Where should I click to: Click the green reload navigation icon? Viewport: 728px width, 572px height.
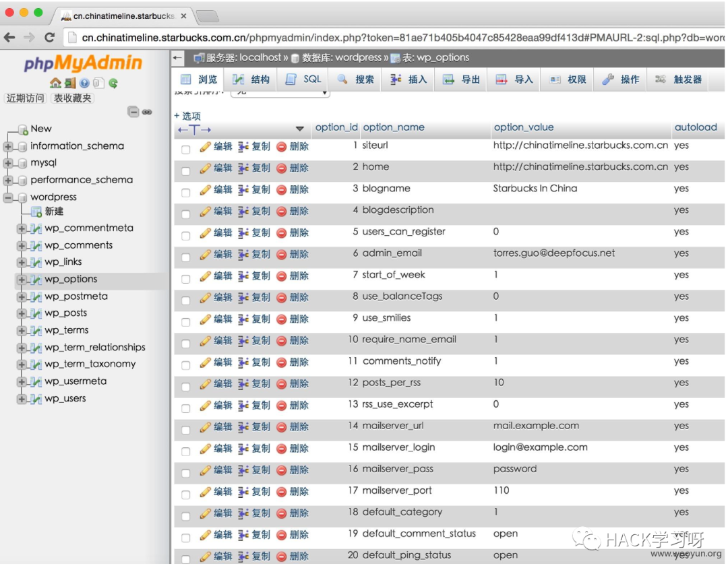[x=113, y=83]
